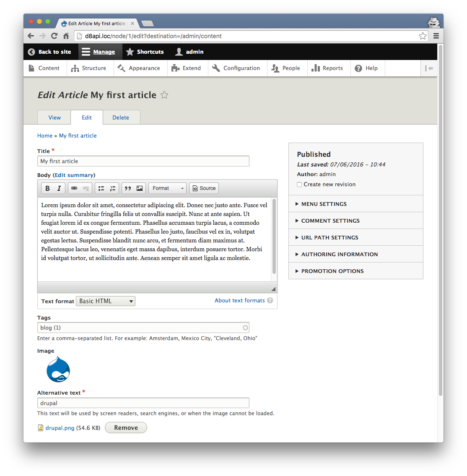Open the Format styles dropdown

pyautogui.click(x=167, y=188)
